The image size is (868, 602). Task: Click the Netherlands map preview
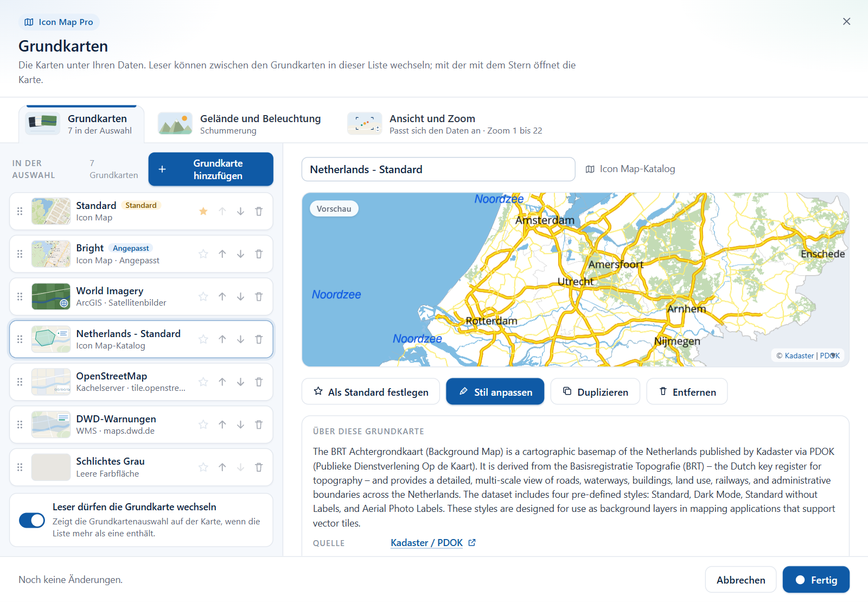576,280
